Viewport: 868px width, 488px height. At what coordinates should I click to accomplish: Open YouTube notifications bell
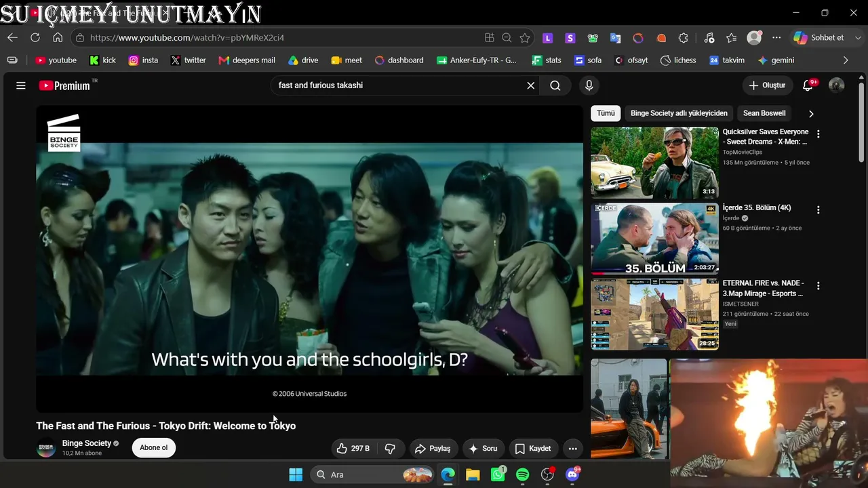pos(808,85)
